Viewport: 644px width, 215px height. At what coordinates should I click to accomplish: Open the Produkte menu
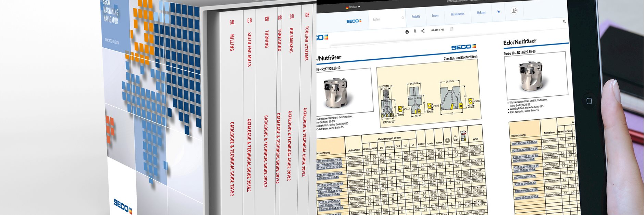click(416, 16)
